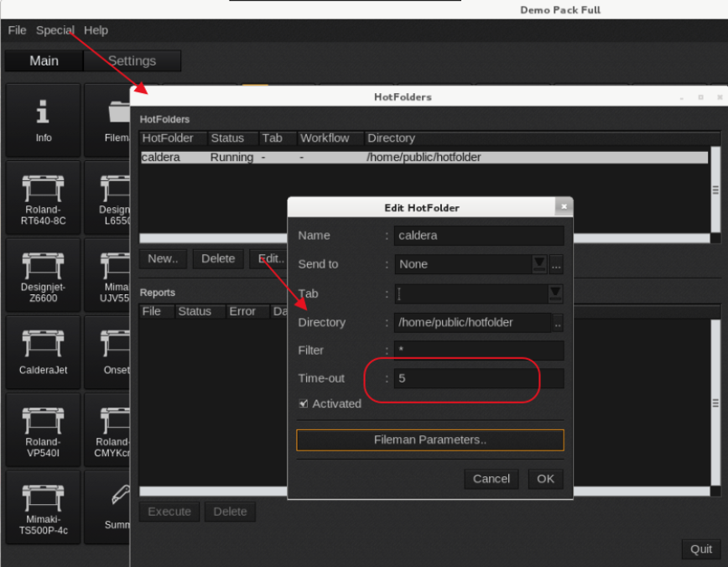Open the File menu
Viewport: 728px width, 567px height.
click(x=17, y=30)
